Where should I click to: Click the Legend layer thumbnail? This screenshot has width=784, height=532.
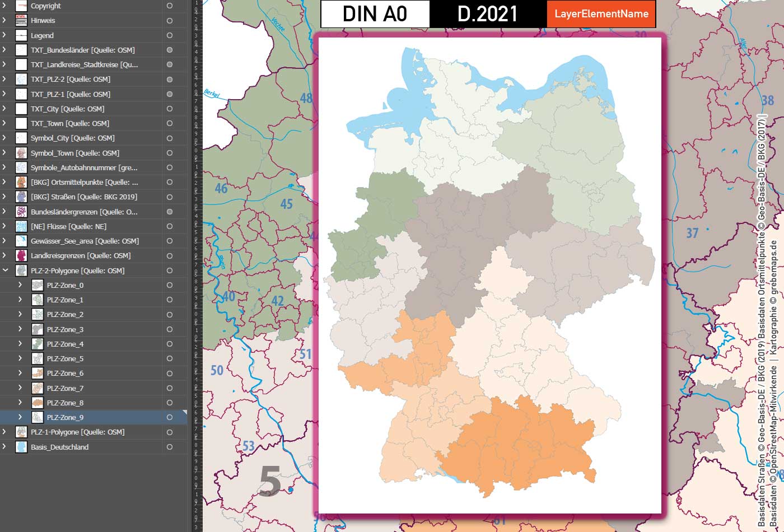coord(20,35)
